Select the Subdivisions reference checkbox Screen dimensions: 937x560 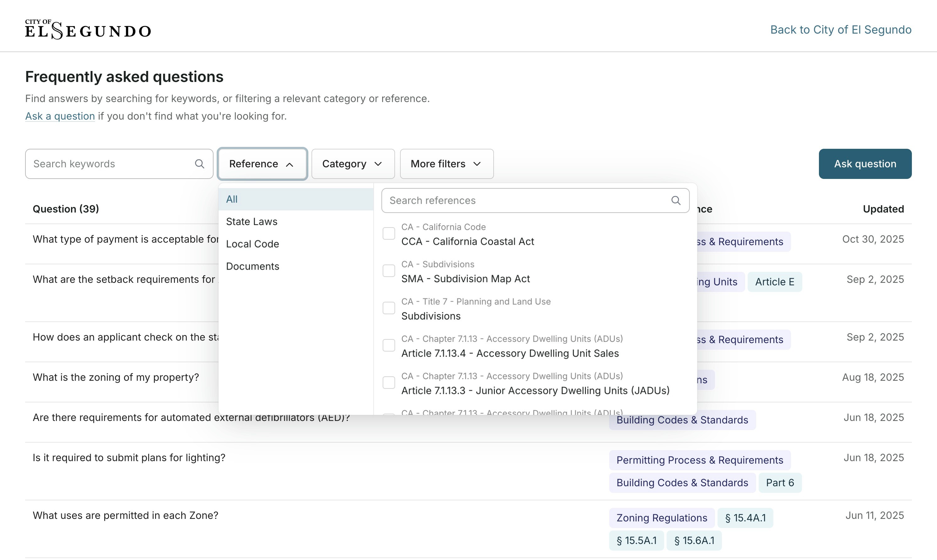coord(389,308)
